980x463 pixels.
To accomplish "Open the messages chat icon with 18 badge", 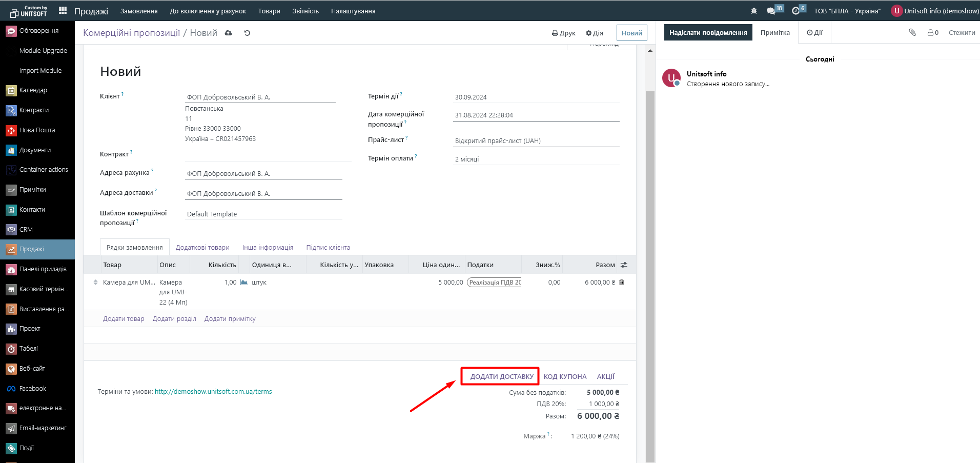I will pyautogui.click(x=771, y=11).
